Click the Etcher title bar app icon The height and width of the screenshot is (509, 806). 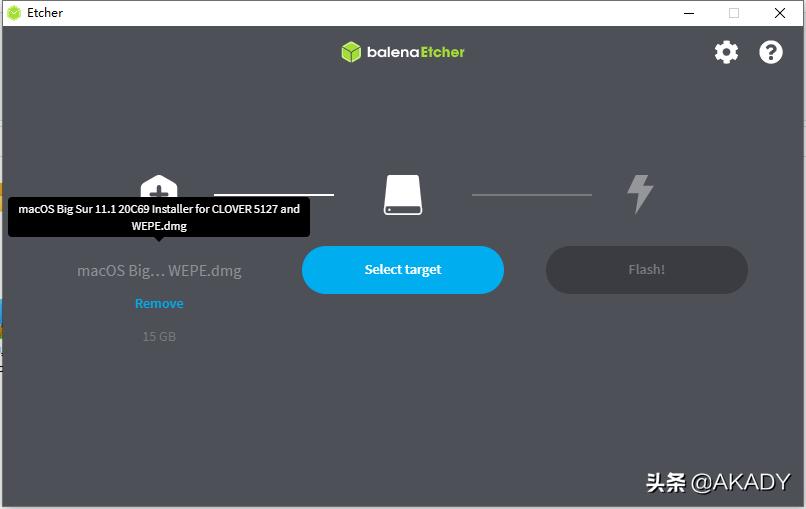pyautogui.click(x=14, y=13)
